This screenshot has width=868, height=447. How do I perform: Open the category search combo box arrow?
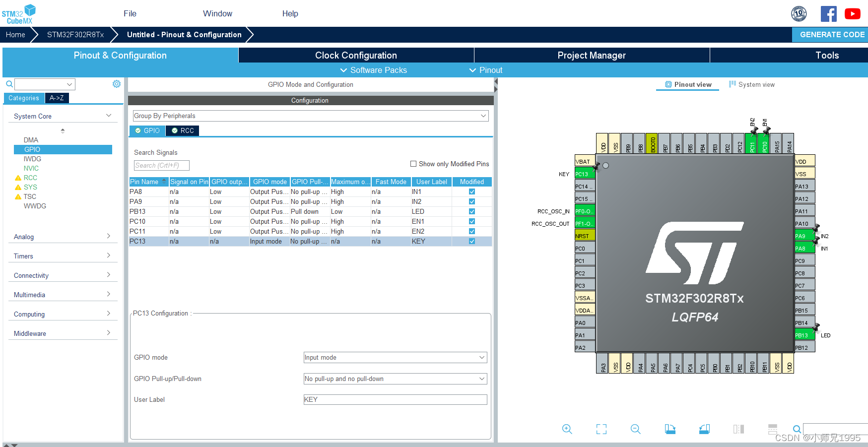point(69,84)
